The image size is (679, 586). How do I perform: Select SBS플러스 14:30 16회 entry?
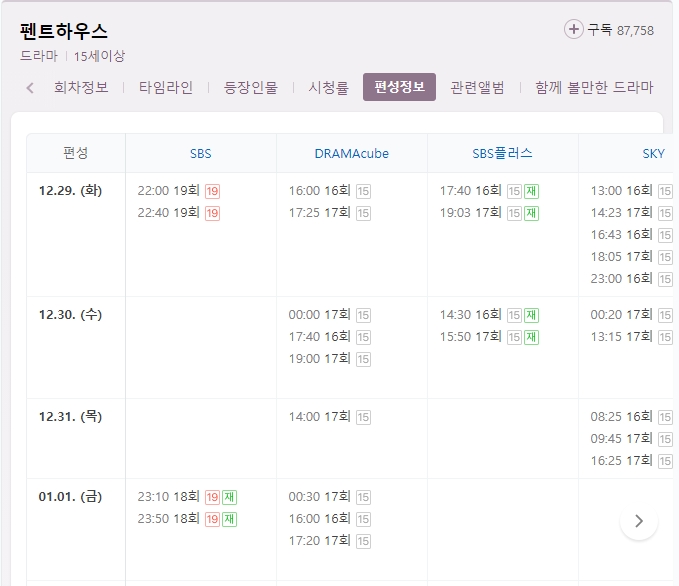tap(471, 314)
